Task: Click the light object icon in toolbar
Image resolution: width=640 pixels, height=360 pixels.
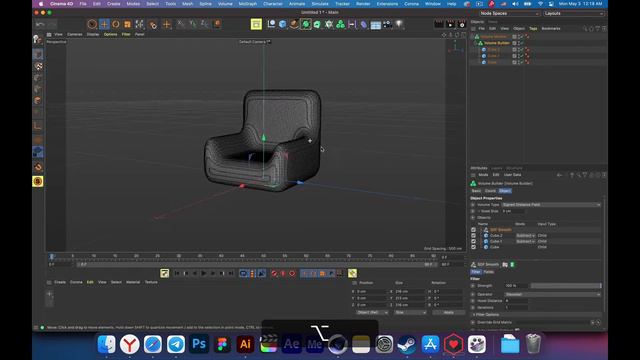Action: pyautogui.click(x=399, y=24)
